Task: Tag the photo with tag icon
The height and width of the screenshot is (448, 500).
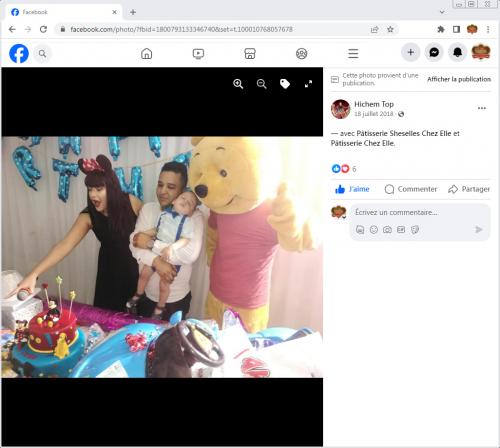Action: point(285,84)
